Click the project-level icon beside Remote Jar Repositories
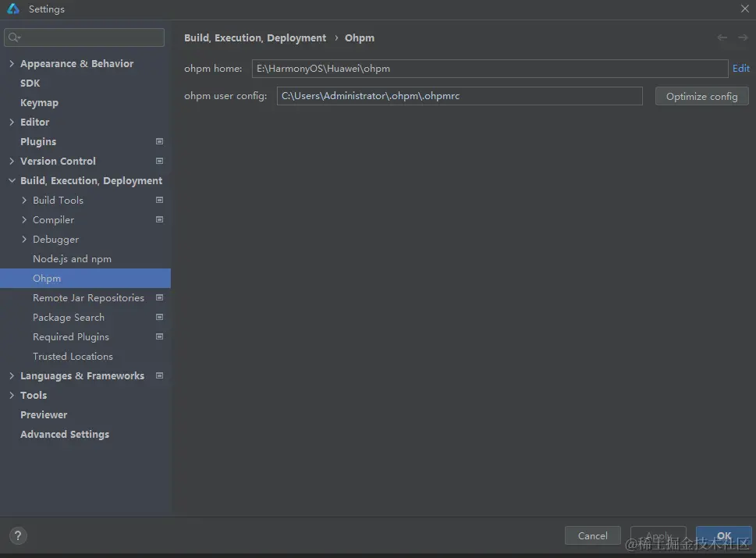Image resolution: width=756 pixels, height=558 pixels. click(160, 297)
